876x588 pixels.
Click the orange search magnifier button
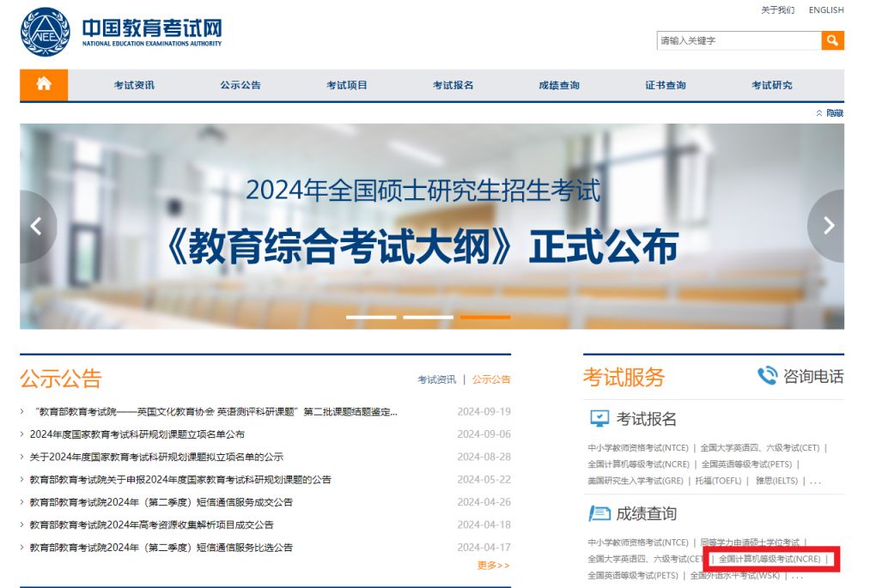[832, 40]
